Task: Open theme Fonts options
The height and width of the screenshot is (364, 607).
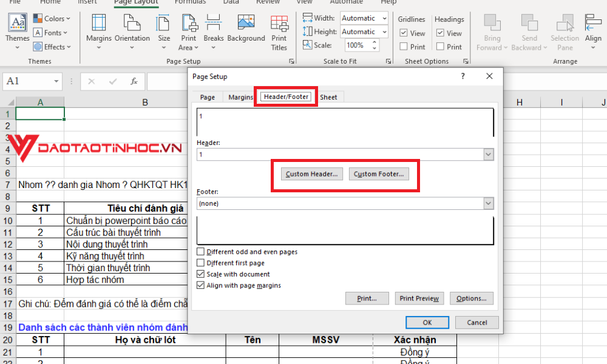Action: pos(50,33)
